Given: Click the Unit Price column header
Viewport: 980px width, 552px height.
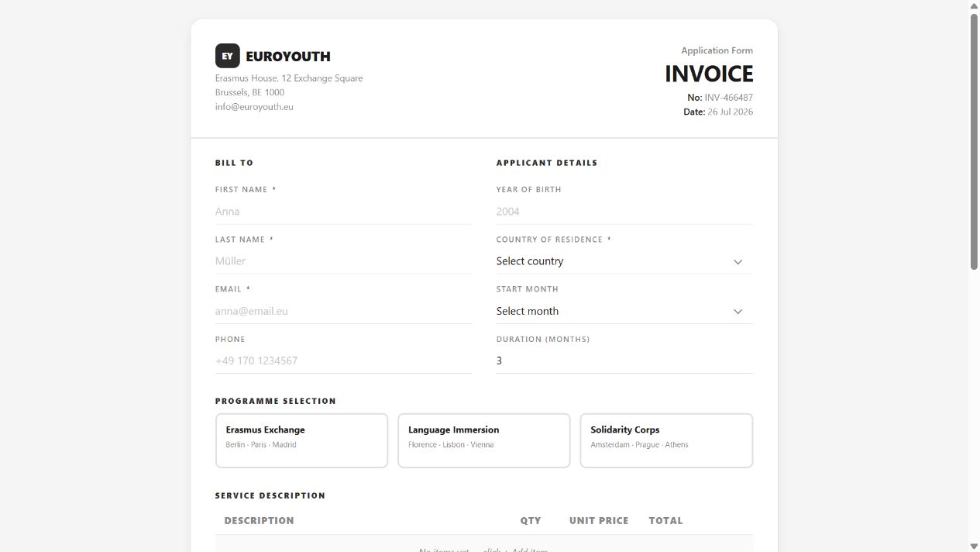Looking at the screenshot, I should point(599,520).
